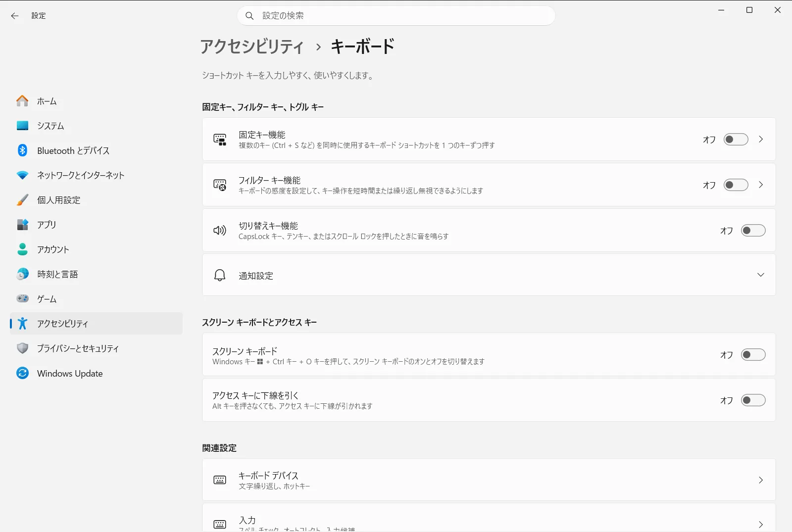Click 通知設定 label
The height and width of the screenshot is (532, 792).
(x=256, y=276)
